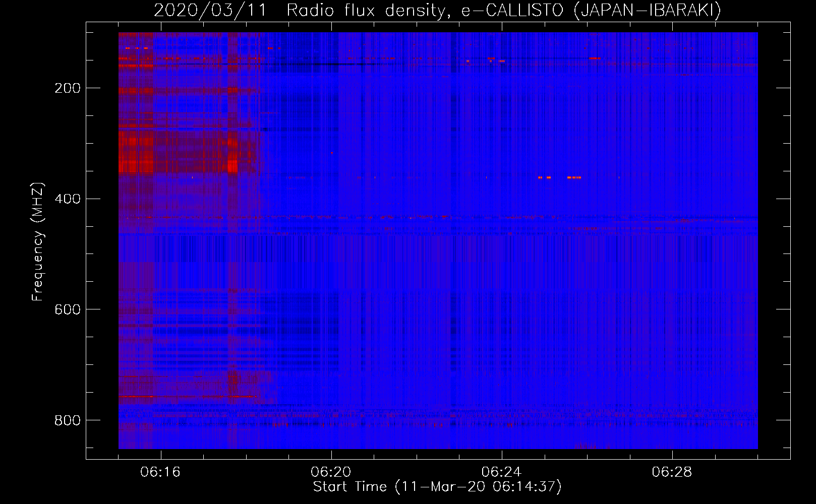The height and width of the screenshot is (504, 816).
Task: Click the 'Frequency (MHZ)' axis label
Action: point(38,241)
